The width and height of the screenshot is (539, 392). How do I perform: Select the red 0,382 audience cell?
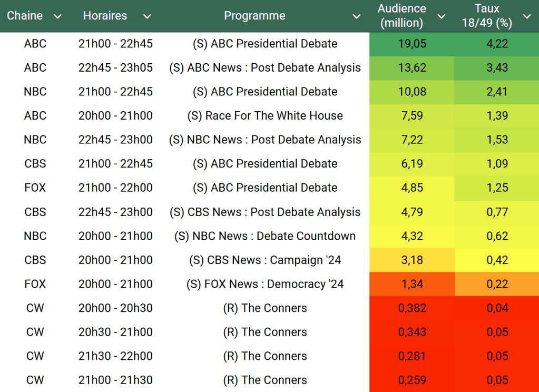(x=412, y=308)
